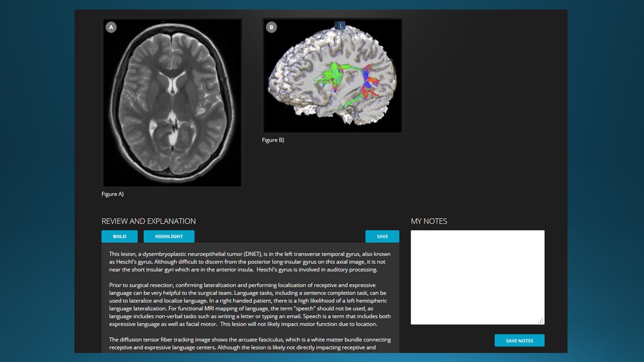Click inside the My Notes text area

pos(477,277)
